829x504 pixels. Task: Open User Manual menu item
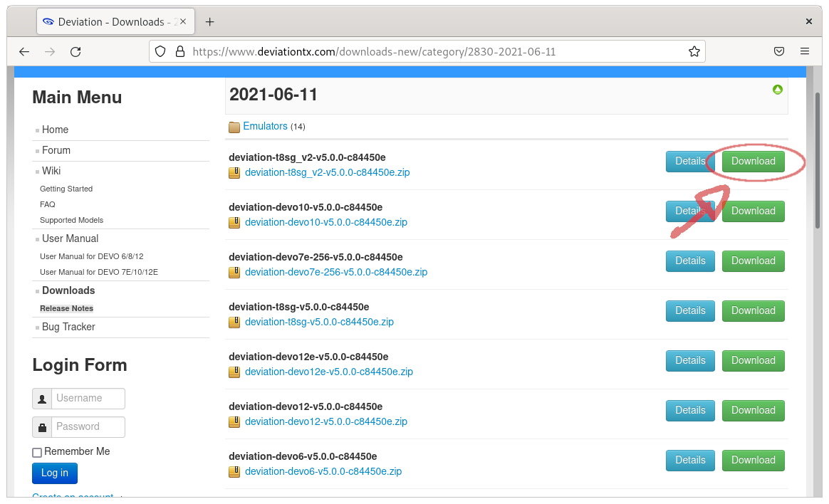pos(71,238)
